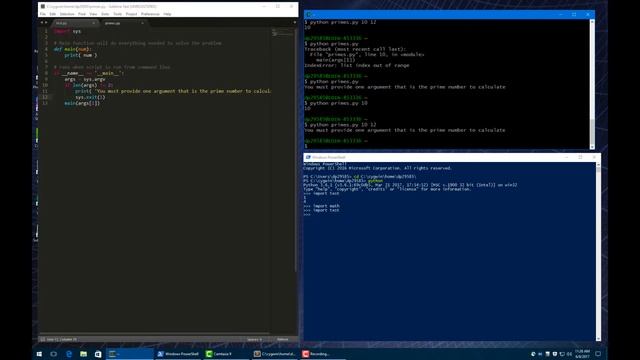Select the C:\cygwin\home Sublime taskbar button
Image resolution: width=640 pixels, height=360 pixels.
275,354
